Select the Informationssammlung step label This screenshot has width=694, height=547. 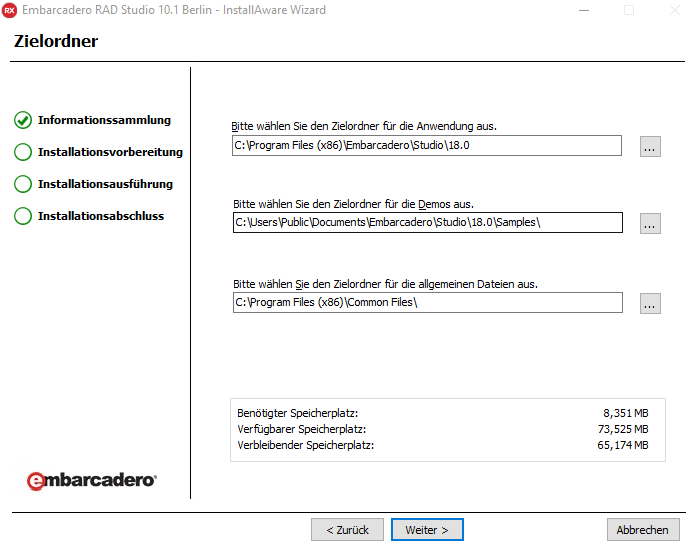pyautogui.click(x=104, y=120)
